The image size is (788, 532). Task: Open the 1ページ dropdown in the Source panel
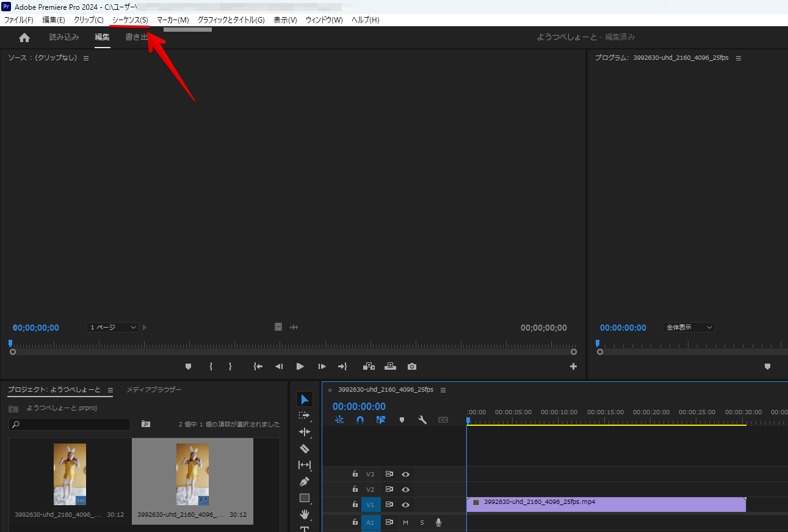click(112, 327)
